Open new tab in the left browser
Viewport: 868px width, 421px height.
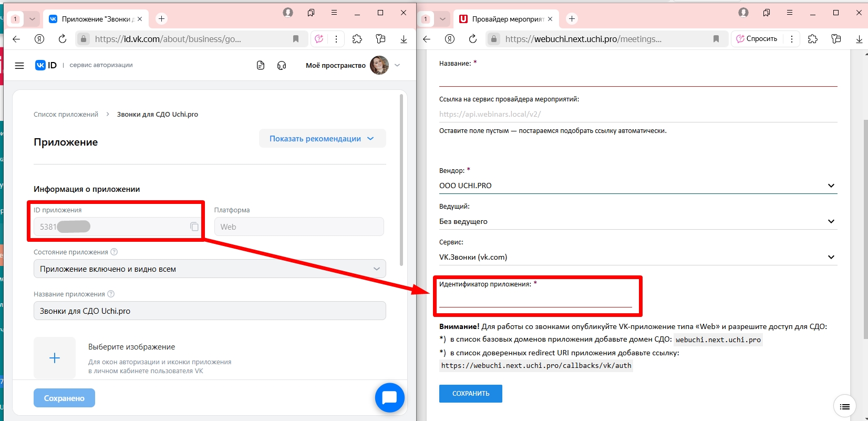coord(162,19)
